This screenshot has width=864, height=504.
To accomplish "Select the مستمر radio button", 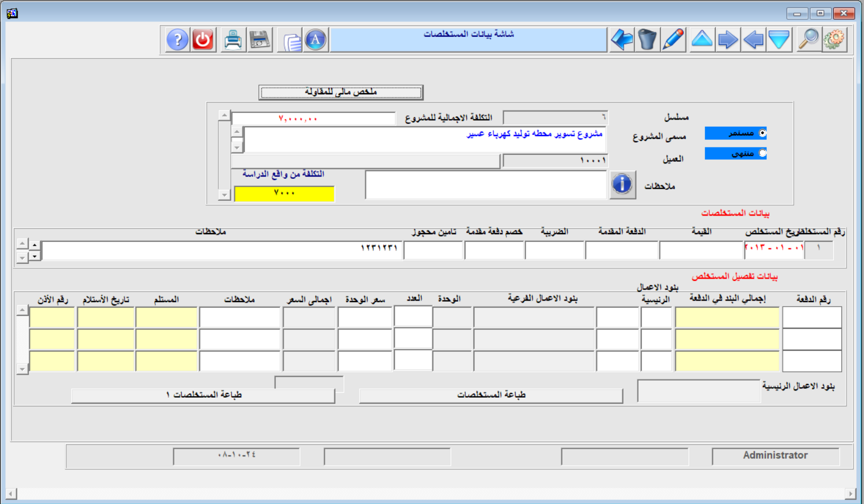I will [x=763, y=133].
